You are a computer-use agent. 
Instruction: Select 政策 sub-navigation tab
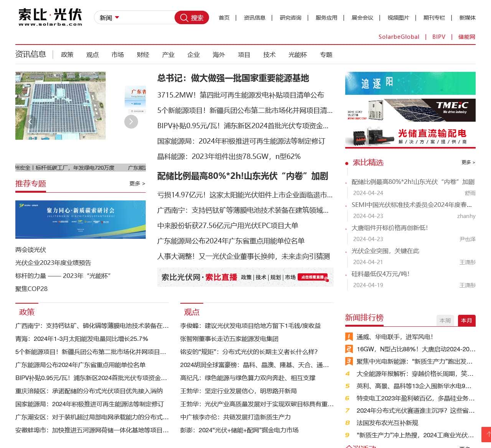coord(67,55)
